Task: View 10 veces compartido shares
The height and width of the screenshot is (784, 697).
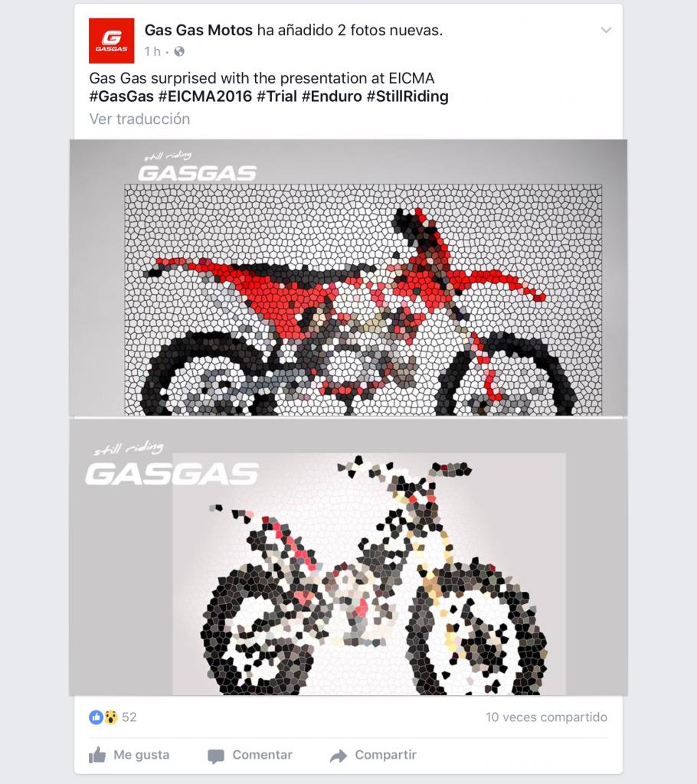Action: point(546,717)
